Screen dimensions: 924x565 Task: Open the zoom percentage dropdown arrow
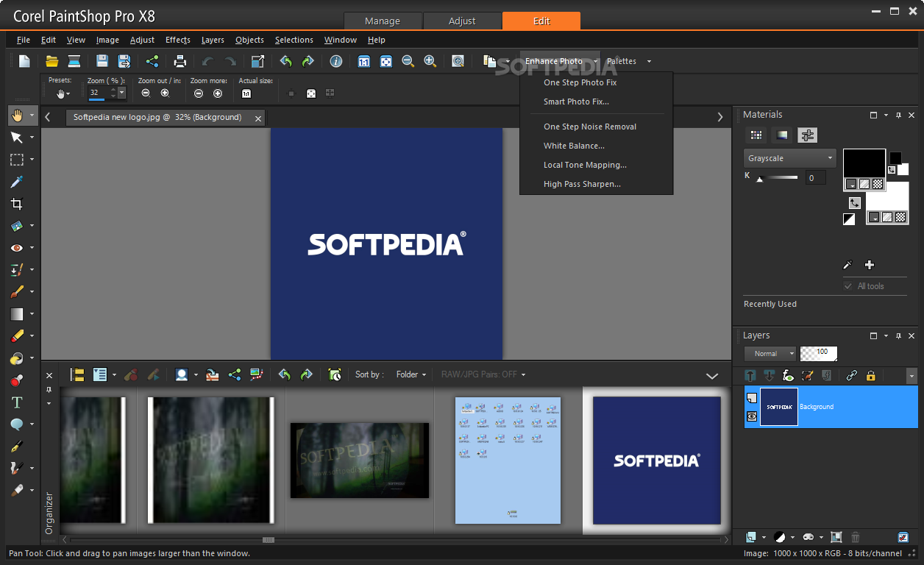[122, 93]
